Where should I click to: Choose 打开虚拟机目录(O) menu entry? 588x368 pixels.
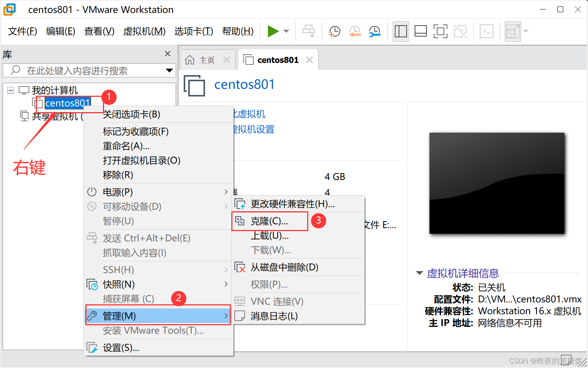(x=159, y=161)
